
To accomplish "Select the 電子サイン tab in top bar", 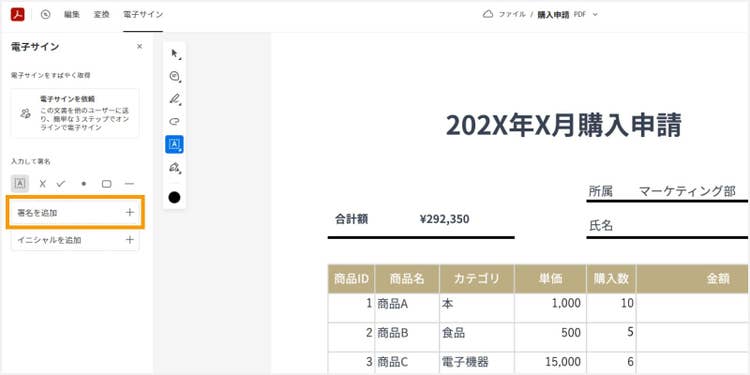I will coord(143,14).
